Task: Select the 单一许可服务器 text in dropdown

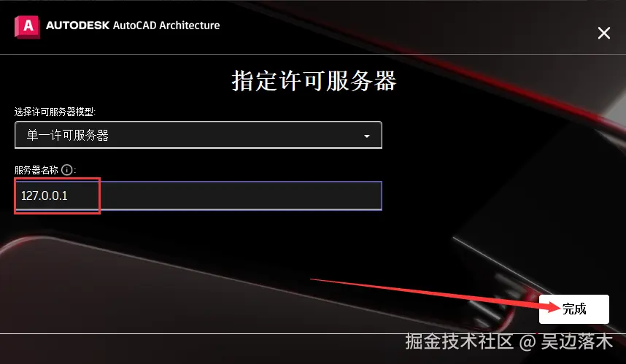Action: 67,135
